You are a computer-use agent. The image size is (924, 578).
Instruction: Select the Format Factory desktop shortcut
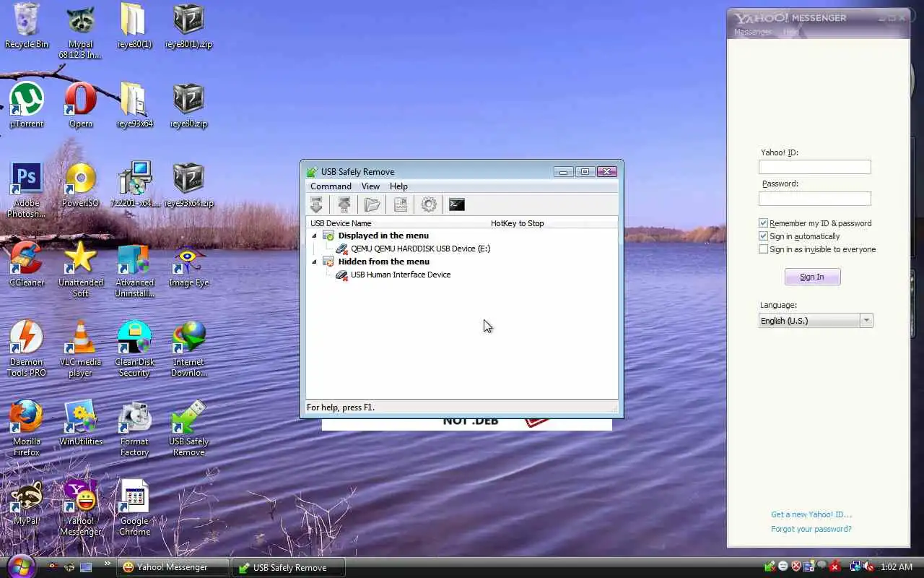pyautogui.click(x=134, y=428)
